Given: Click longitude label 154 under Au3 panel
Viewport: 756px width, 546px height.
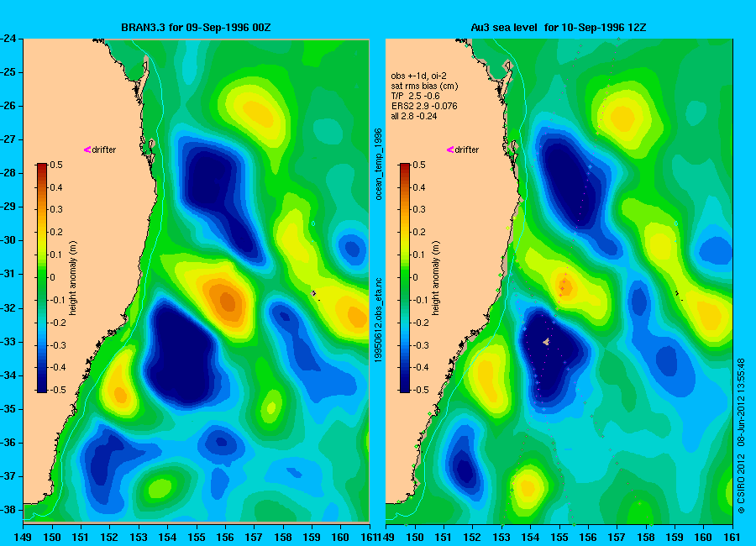Looking at the screenshot, I should pos(530,538).
